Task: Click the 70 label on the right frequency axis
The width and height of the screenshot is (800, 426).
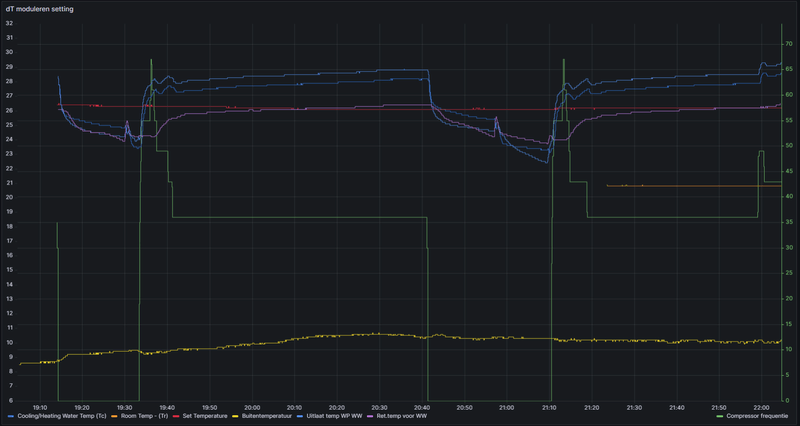Action: pyautogui.click(x=789, y=44)
